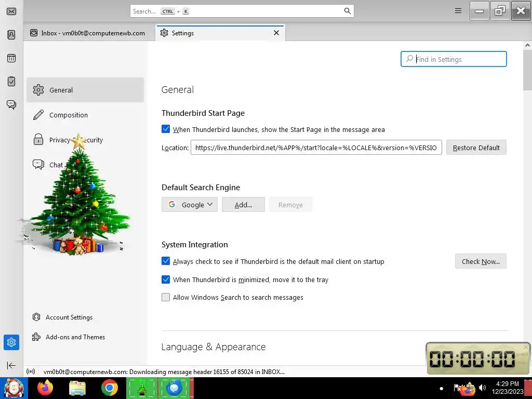The width and height of the screenshot is (532, 399).
Task: Toggle always check default mail client checkbox
Action: click(166, 261)
